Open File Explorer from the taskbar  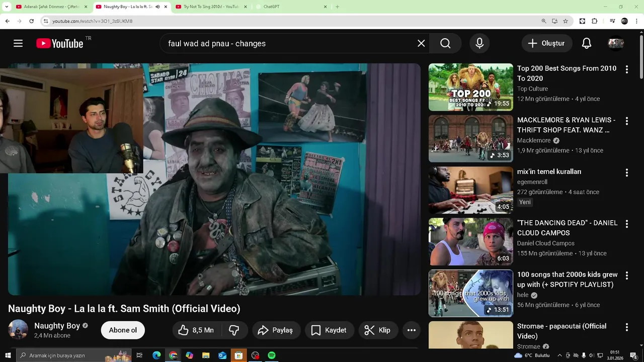(x=206, y=355)
